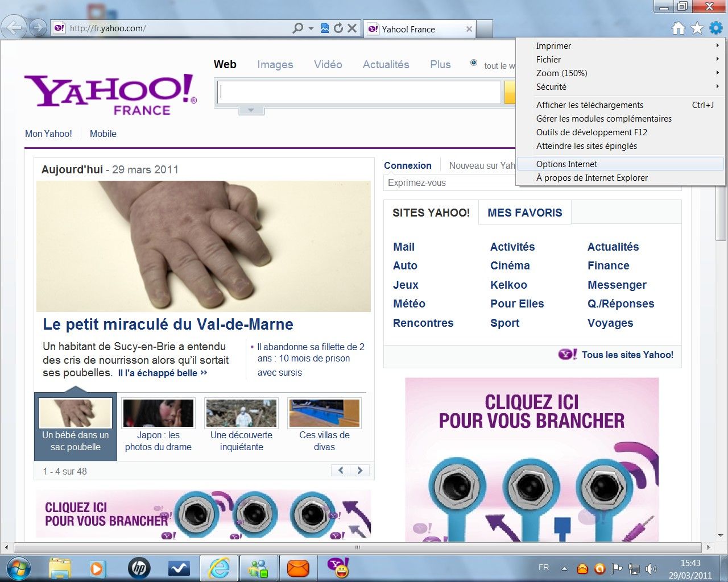Viewport: 728px width, 582px height.
Task: Click the 'Il l'a échappé belle' link
Action: pos(163,373)
